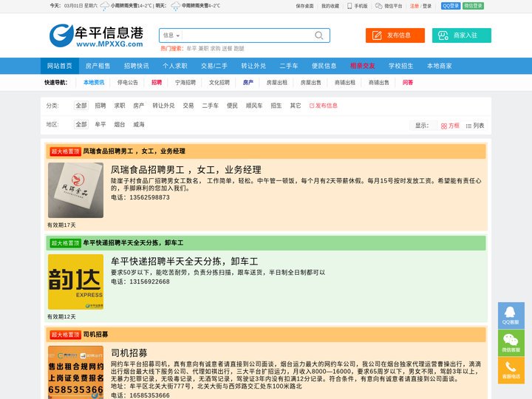Click the red 问答 quick nav link
This screenshot has width=532, height=399.
pyautogui.click(x=408, y=83)
